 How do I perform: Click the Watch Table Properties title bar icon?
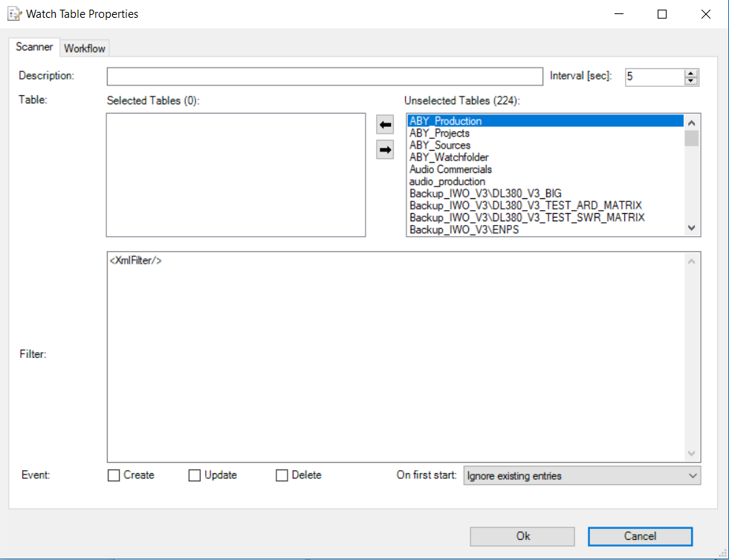pyautogui.click(x=12, y=13)
